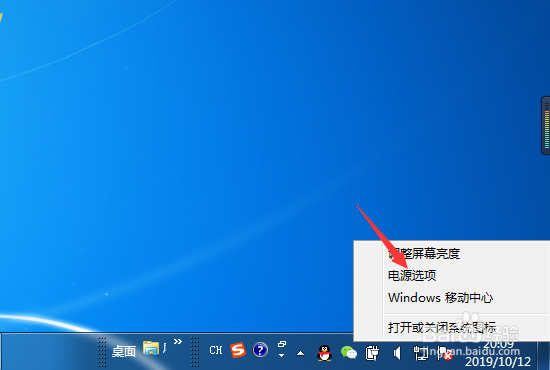Viewport: 550px width, 370px height.
Task: Click the language bar restore icon
Action: click(282, 344)
